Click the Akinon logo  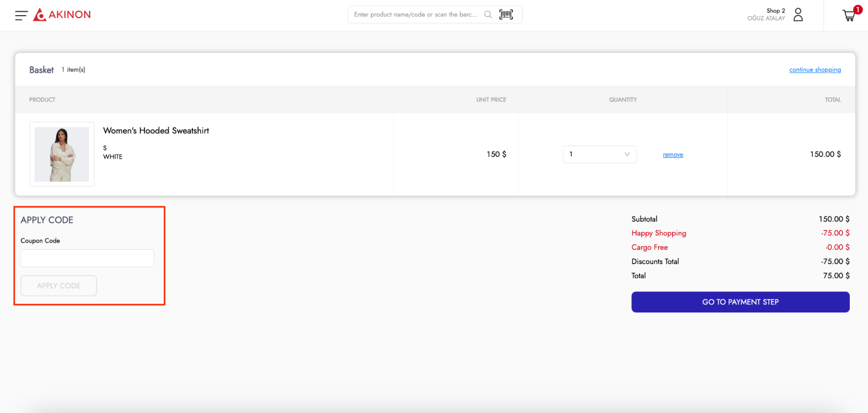pyautogui.click(x=63, y=15)
